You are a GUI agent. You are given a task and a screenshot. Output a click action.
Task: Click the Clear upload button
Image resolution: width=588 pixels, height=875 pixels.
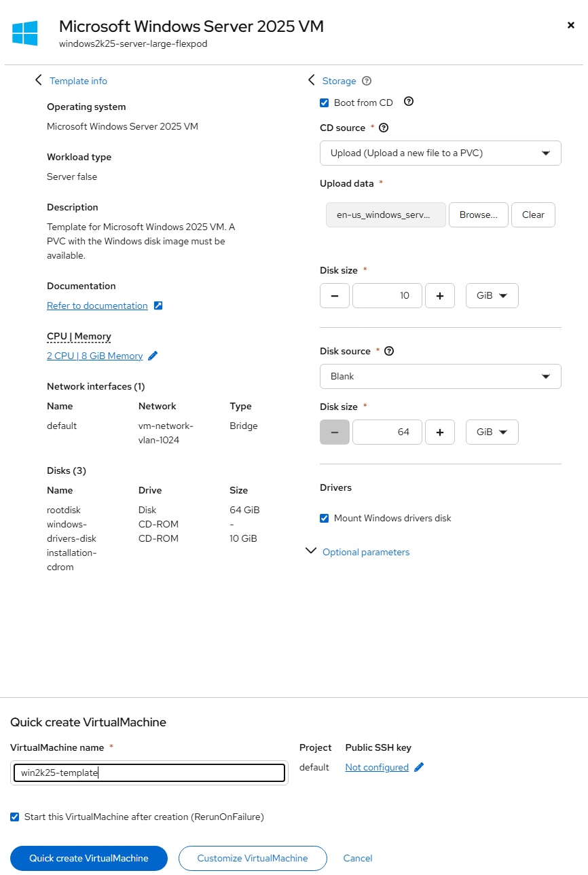[533, 215]
